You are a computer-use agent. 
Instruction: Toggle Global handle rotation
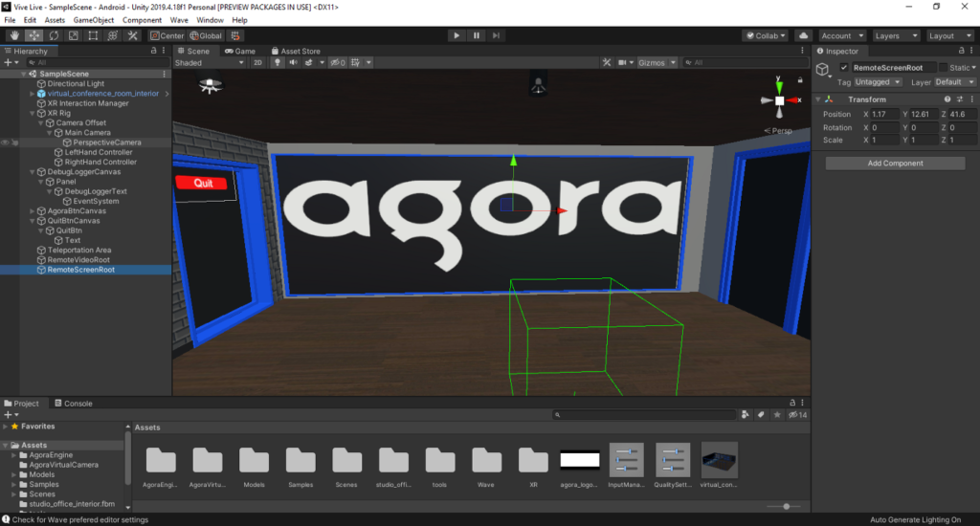(x=207, y=35)
